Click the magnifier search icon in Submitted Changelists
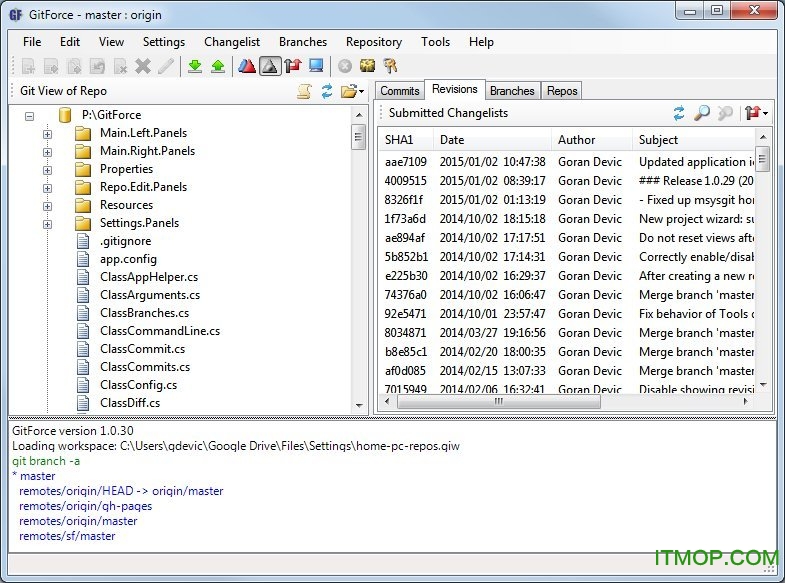Image resolution: width=785 pixels, height=583 pixels. click(x=702, y=113)
